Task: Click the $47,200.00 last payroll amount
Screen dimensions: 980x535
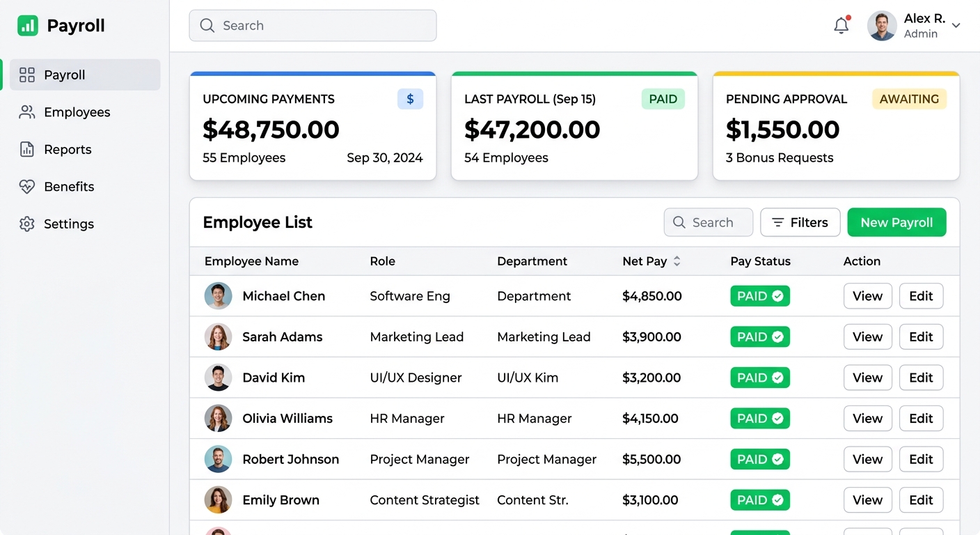Action: point(532,130)
